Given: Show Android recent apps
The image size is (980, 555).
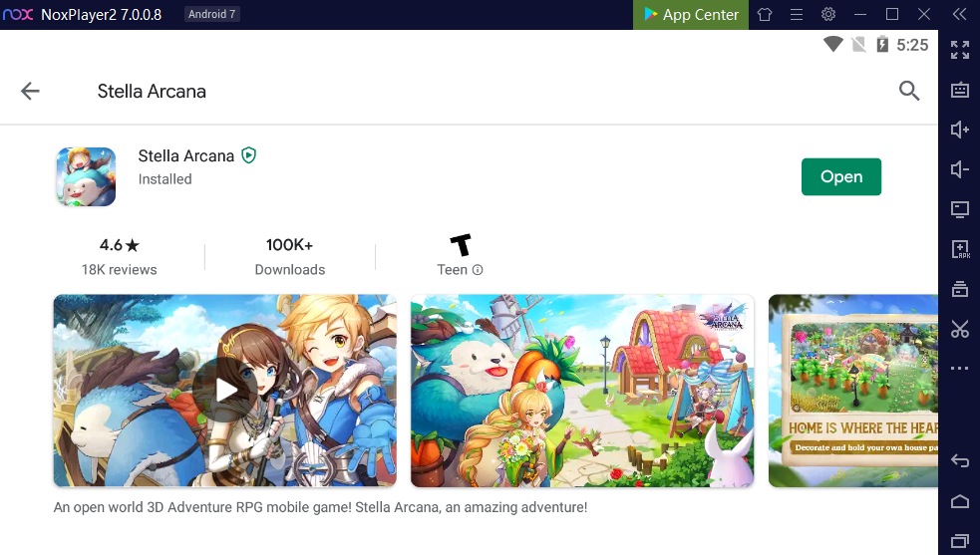Looking at the screenshot, I should (x=960, y=541).
